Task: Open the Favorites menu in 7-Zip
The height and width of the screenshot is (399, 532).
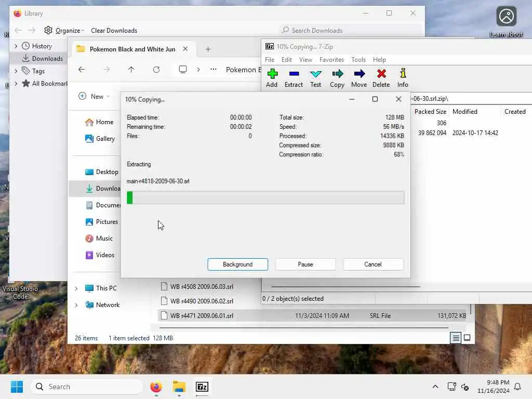Action: click(x=331, y=60)
